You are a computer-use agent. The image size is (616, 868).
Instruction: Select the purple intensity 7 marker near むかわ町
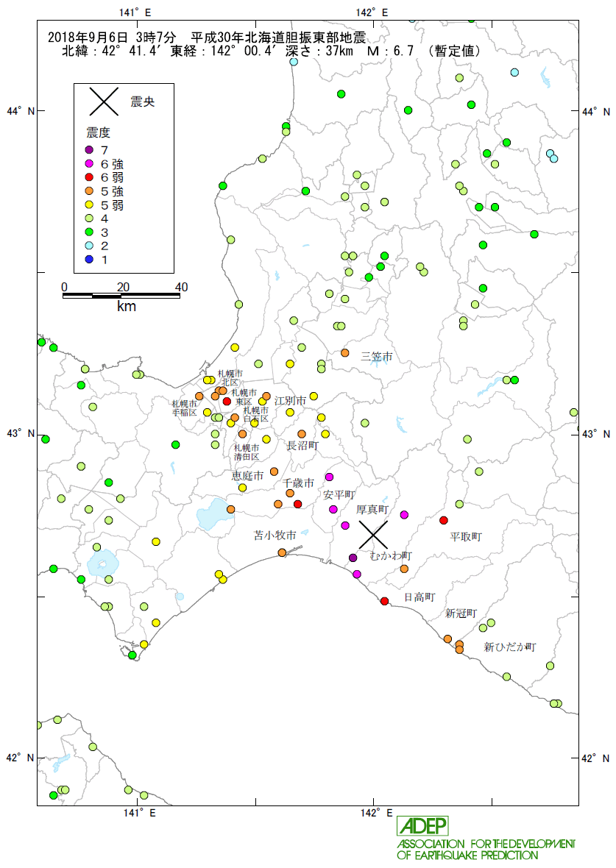(x=353, y=558)
